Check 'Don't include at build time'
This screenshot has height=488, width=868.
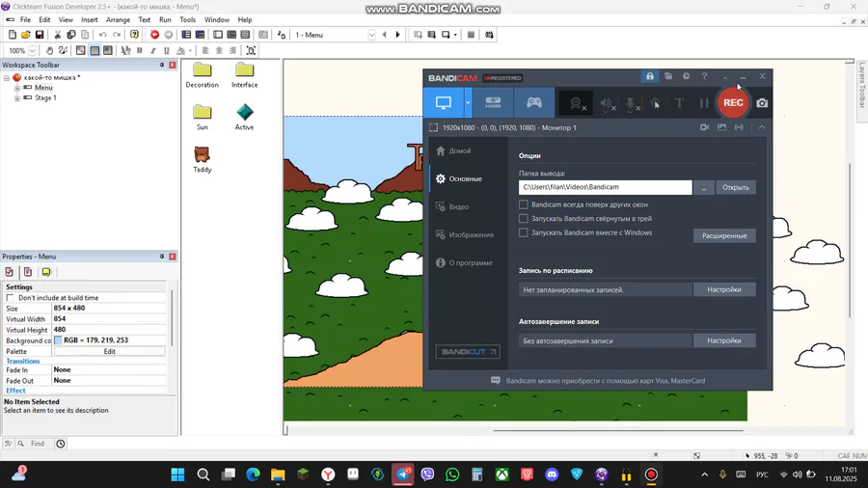click(x=10, y=298)
